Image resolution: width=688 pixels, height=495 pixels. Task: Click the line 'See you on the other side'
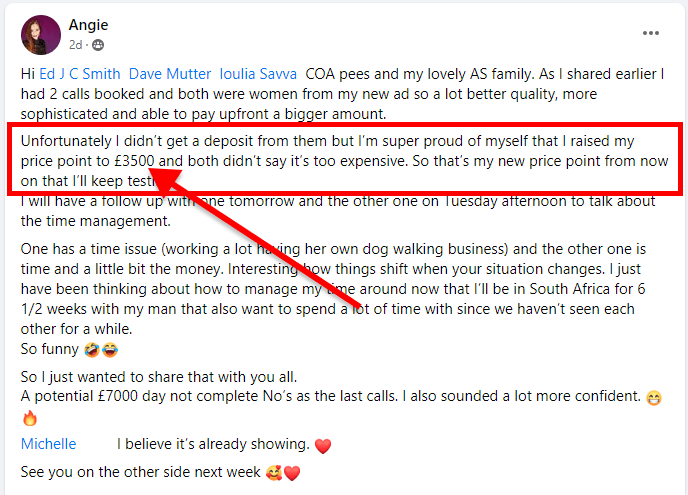(140, 473)
